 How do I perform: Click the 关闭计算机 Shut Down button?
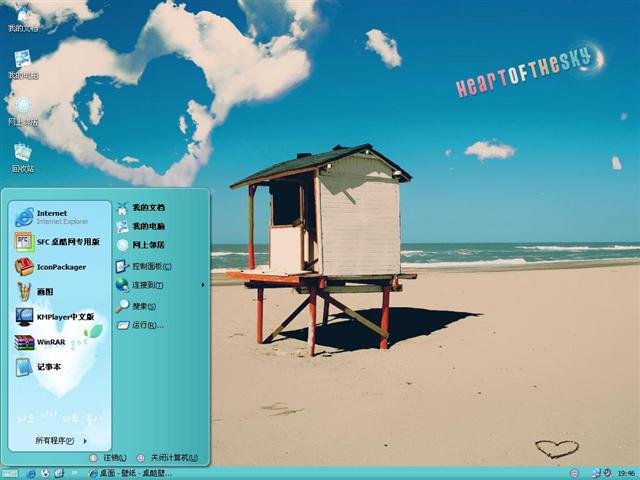tap(168, 458)
